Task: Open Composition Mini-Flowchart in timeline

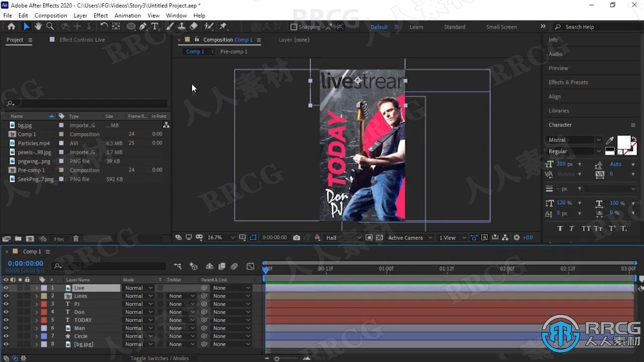Action: tap(178, 266)
